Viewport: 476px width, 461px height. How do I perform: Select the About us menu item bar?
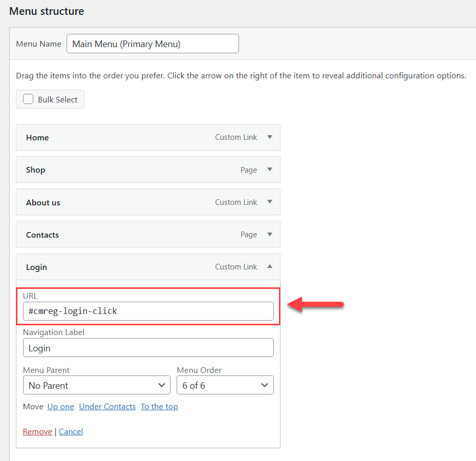tap(148, 202)
